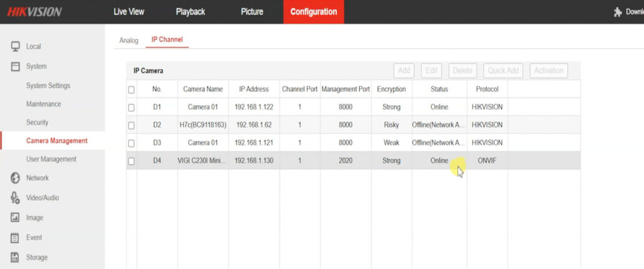Go to the Live View tab
Viewport: 644px width, 269px height.
pyautogui.click(x=129, y=12)
